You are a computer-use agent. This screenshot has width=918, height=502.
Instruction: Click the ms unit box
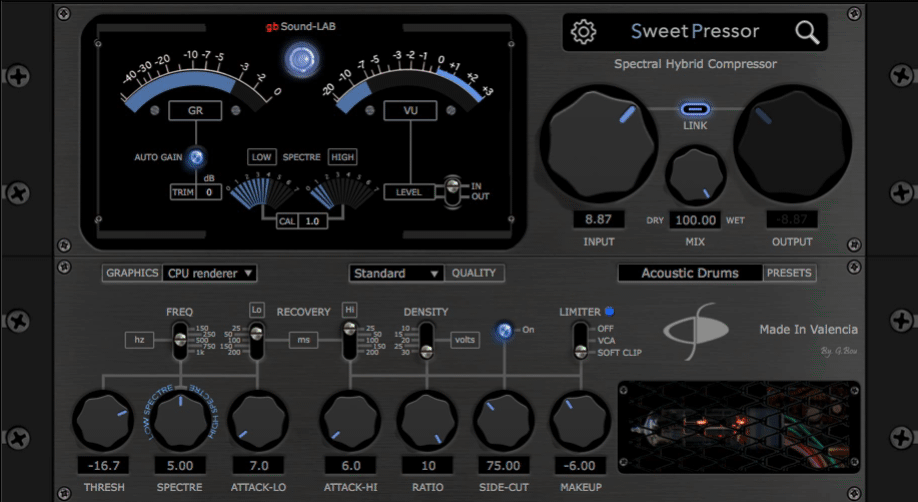(x=303, y=340)
